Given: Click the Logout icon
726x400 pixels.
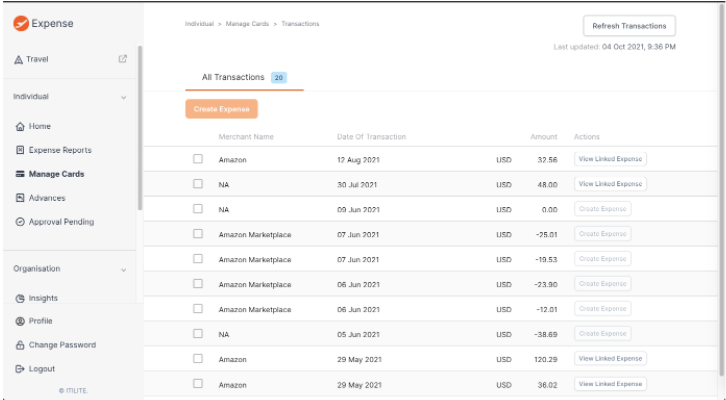Looking at the screenshot, I should tap(20, 369).
